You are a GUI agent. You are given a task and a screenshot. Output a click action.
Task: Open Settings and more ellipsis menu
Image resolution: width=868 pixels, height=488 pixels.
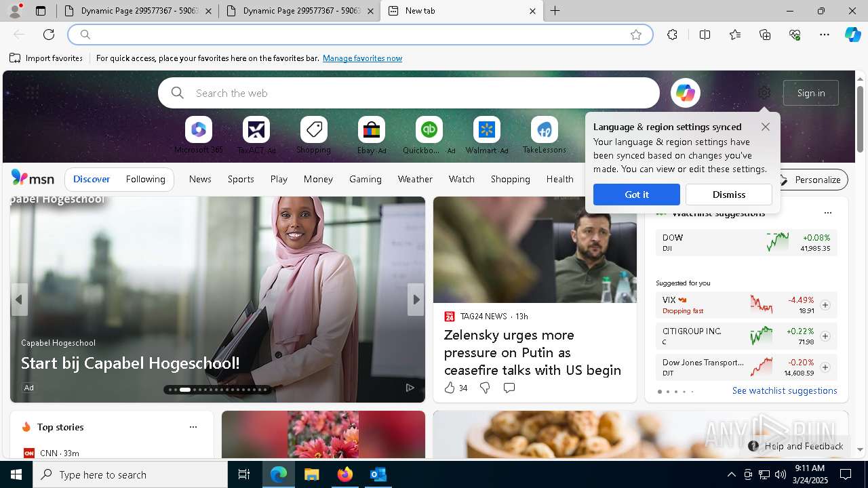[825, 35]
